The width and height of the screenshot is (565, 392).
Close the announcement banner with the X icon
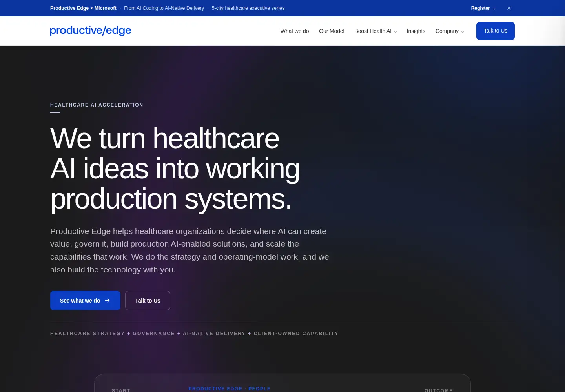point(509,8)
